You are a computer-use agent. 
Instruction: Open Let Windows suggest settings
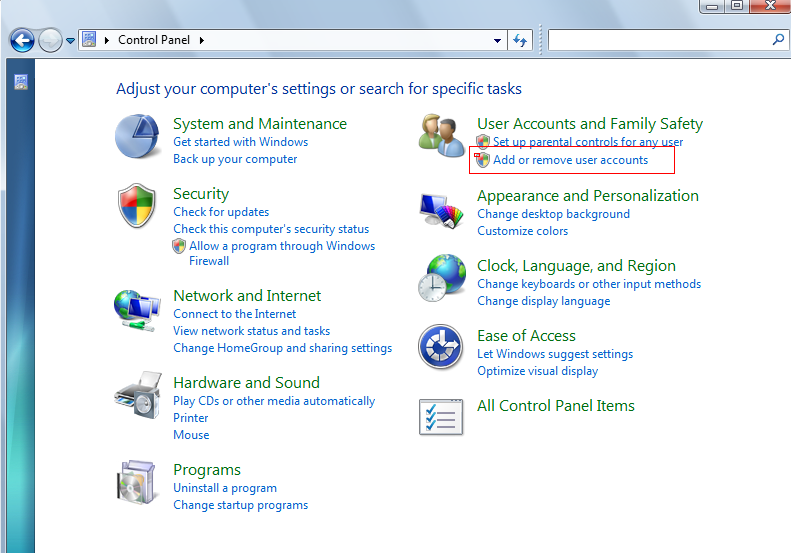pos(555,354)
